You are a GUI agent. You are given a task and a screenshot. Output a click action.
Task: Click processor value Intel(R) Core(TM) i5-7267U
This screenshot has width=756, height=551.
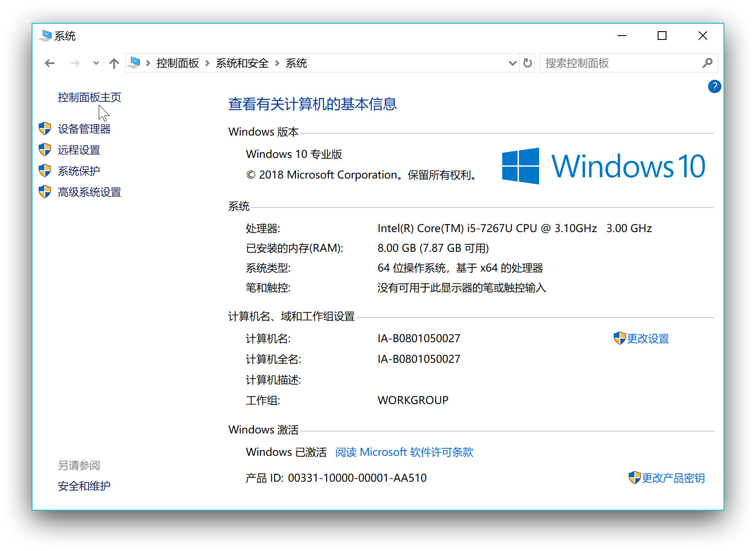pyautogui.click(x=515, y=229)
